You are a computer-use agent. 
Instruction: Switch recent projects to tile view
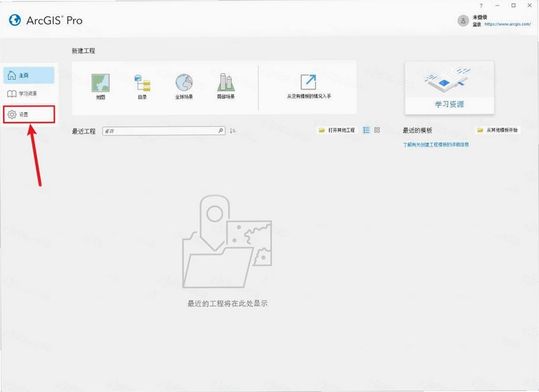pyautogui.click(x=377, y=130)
